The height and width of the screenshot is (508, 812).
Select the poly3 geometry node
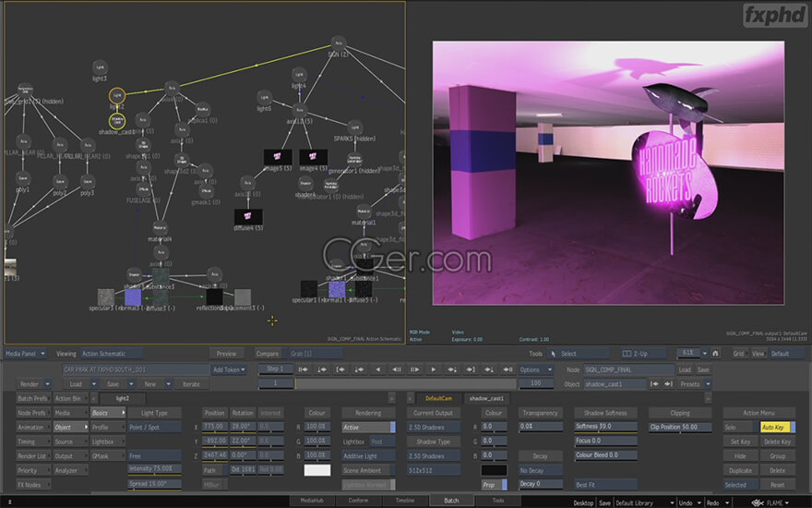point(88,181)
